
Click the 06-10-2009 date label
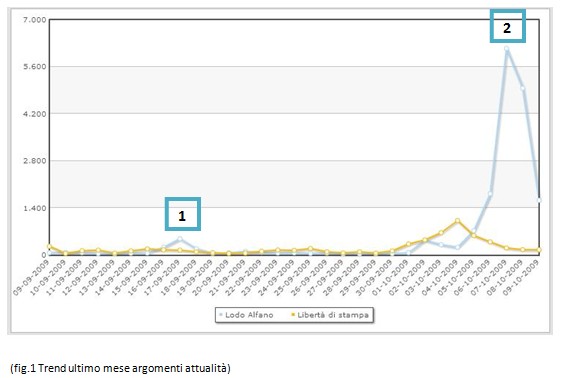point(472,278)
